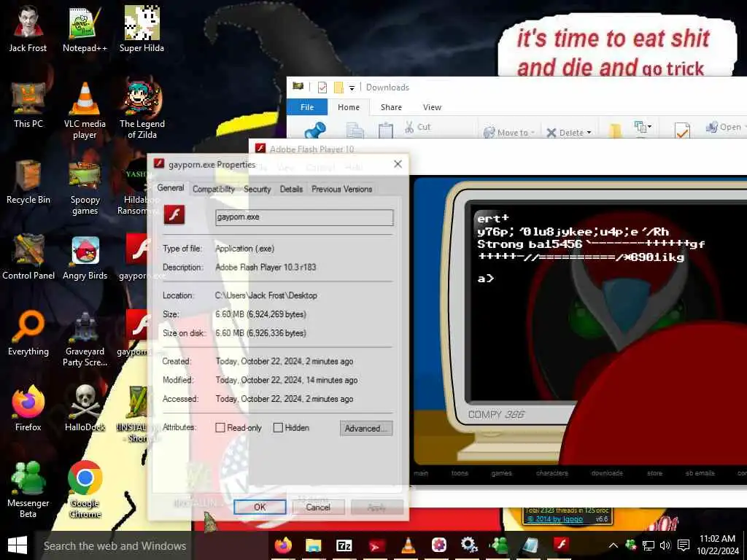Screen dimensions: 747x560
Task: Click the 'sb emails' link in Flash page
Action: click(700, 472)
